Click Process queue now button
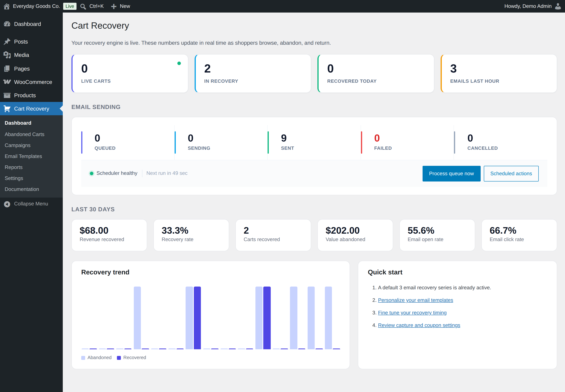Viewport: 565px width, 392px height. tap(451, 174)
